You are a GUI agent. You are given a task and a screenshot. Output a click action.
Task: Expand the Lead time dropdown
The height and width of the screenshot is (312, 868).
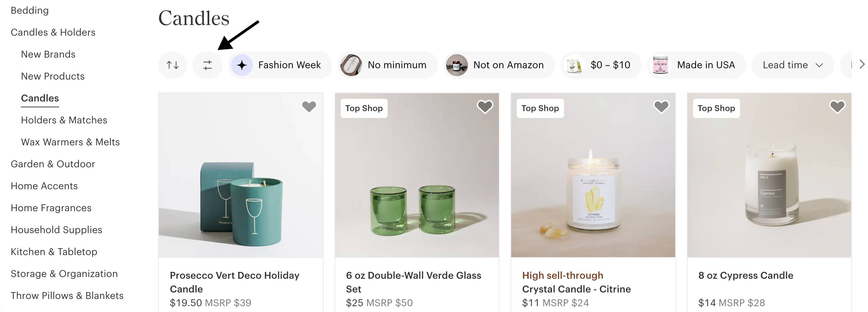click(793, 65)
